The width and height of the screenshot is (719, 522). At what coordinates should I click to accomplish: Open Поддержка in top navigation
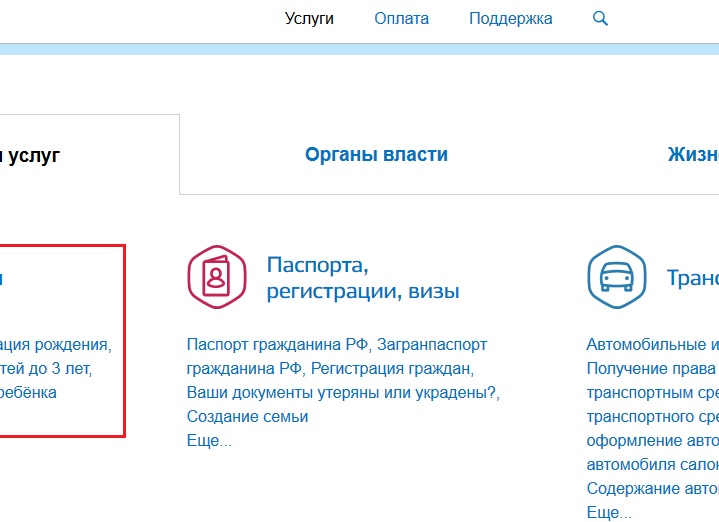click(510, 19)
